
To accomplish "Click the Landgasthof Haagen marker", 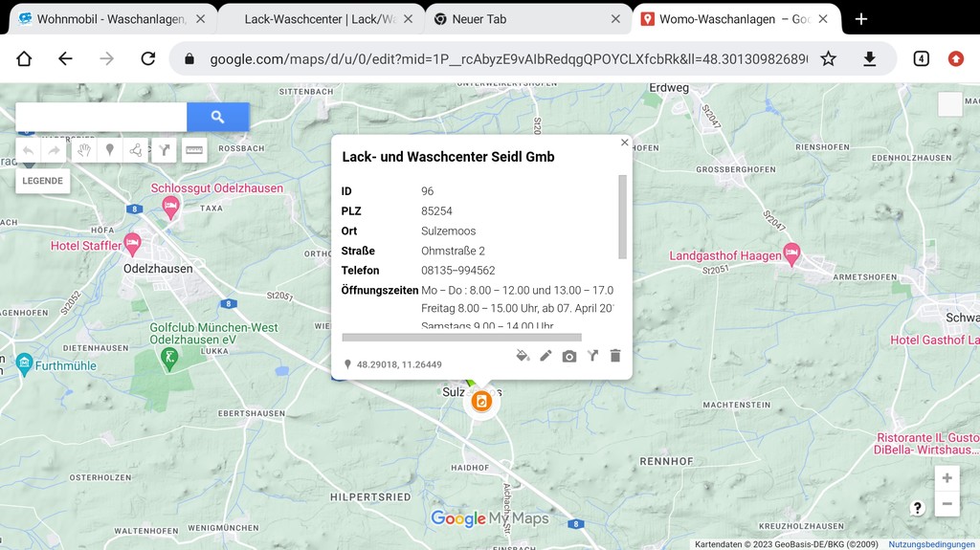I will (791, 253).
